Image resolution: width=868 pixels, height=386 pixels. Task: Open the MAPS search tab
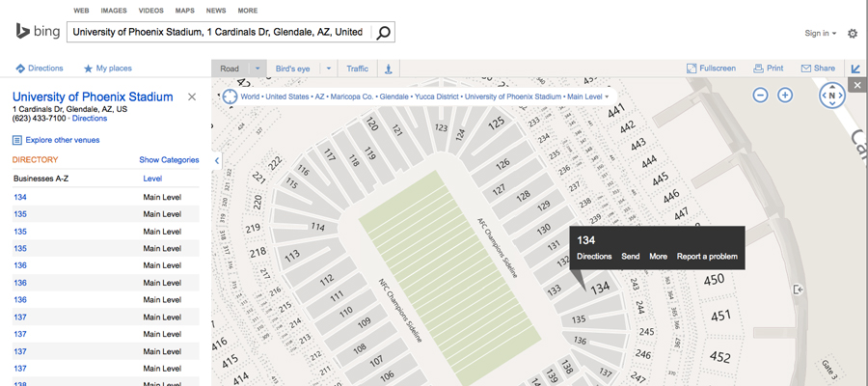[185, 11]
